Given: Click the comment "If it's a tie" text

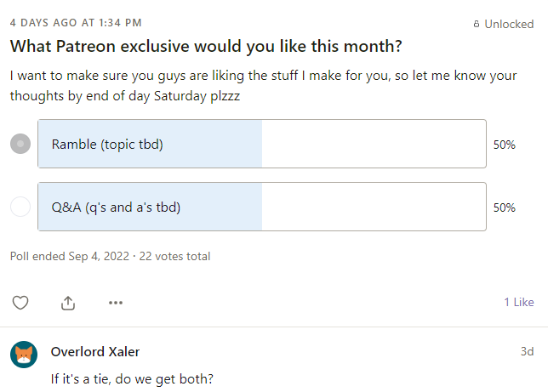Looking at the screenshot, I should 131,378.
